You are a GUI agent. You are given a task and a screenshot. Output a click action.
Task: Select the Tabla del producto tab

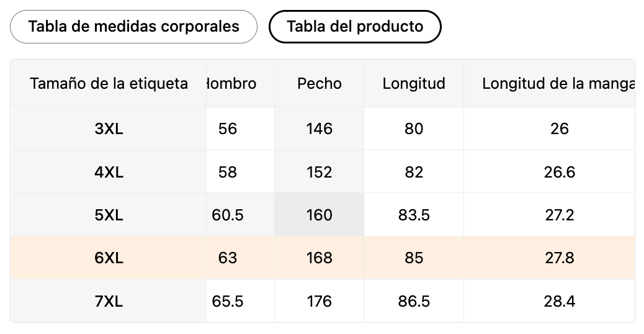(x=355, y=27)
